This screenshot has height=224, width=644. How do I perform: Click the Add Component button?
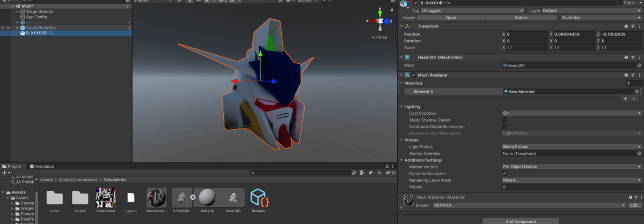521,221
